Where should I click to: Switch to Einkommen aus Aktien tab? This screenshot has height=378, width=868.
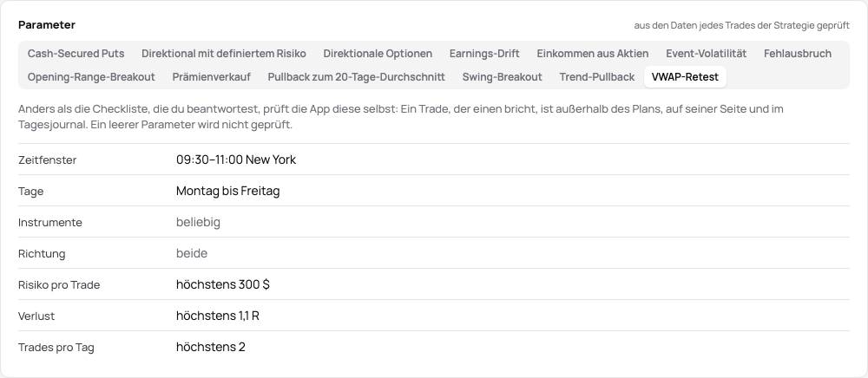(x=592, y=54)
